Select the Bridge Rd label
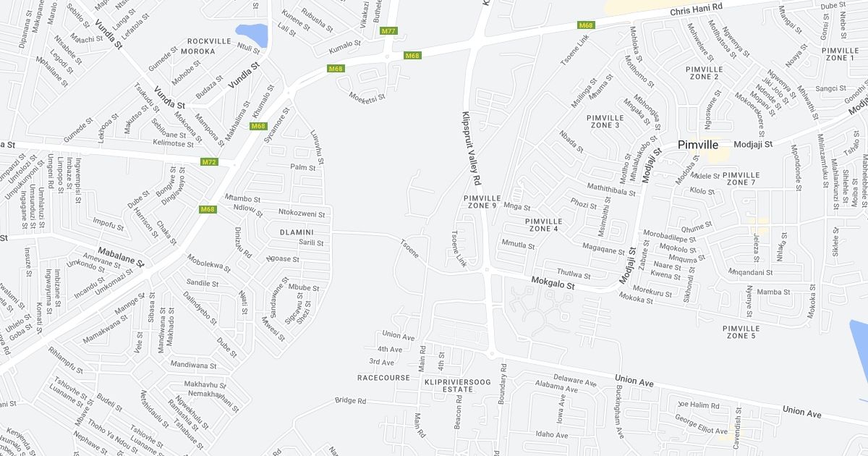This screenshot has height=456, width=868. click(351, 401)
